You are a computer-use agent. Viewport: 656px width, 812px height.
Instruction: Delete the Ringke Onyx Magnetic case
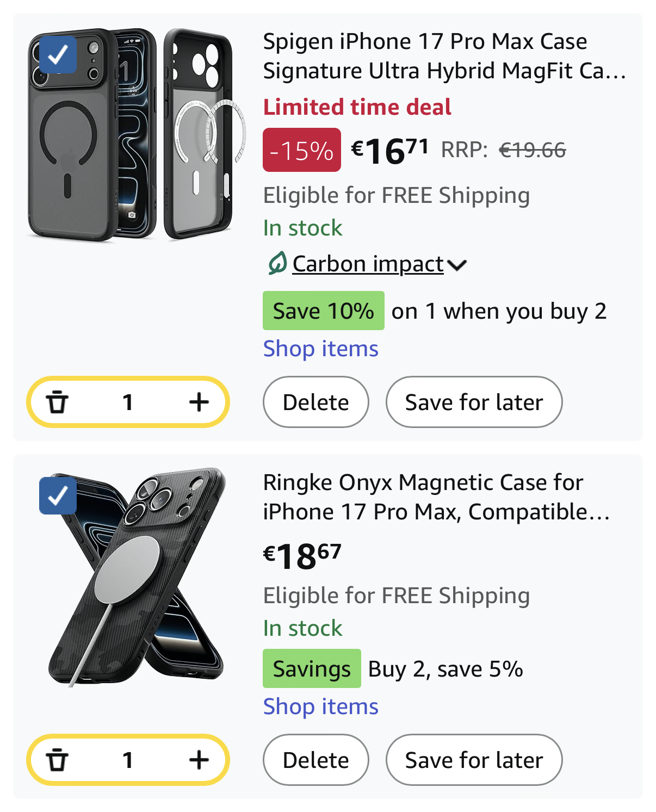pyautogui.click(x=315, y=760)
